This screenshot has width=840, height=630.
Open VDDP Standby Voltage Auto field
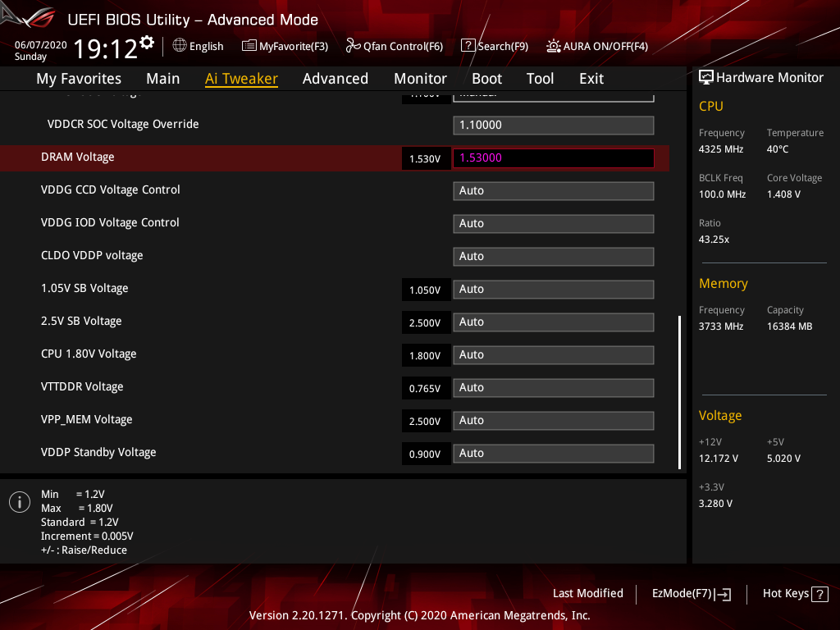554,453
